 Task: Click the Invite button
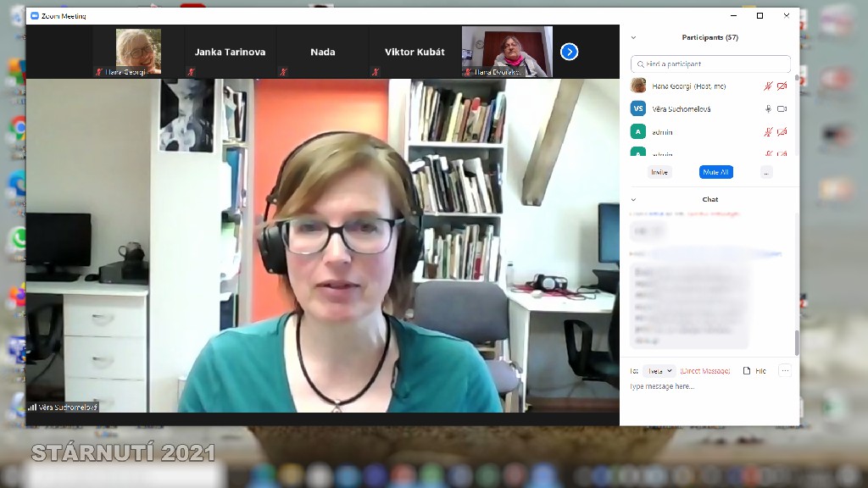coord(659,172)
